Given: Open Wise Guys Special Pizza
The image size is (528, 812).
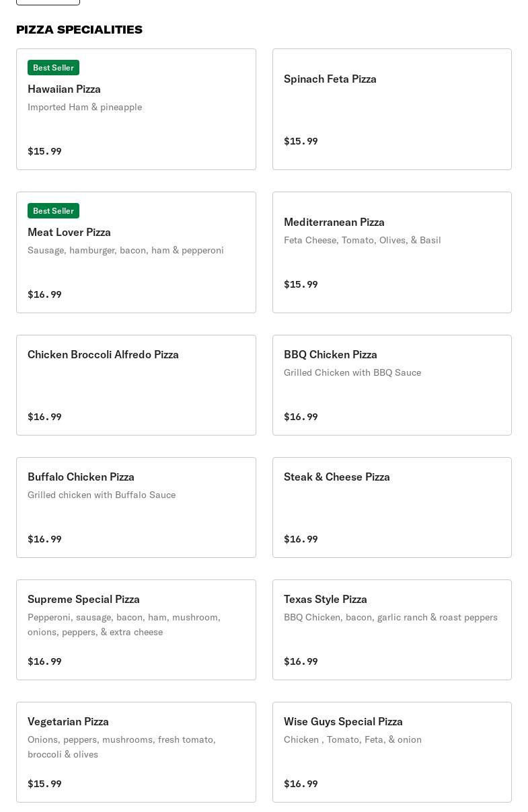Looking at the screenshot, I should (x=391, y=752).
